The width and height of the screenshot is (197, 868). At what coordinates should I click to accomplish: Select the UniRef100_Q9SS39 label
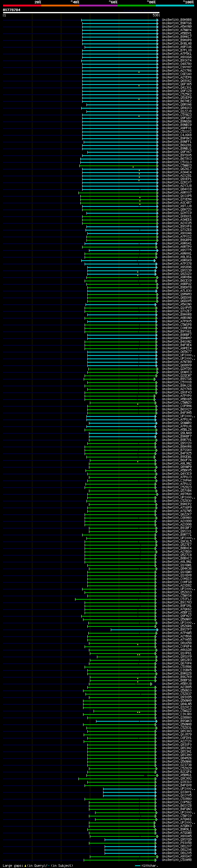tap(177, 271)
